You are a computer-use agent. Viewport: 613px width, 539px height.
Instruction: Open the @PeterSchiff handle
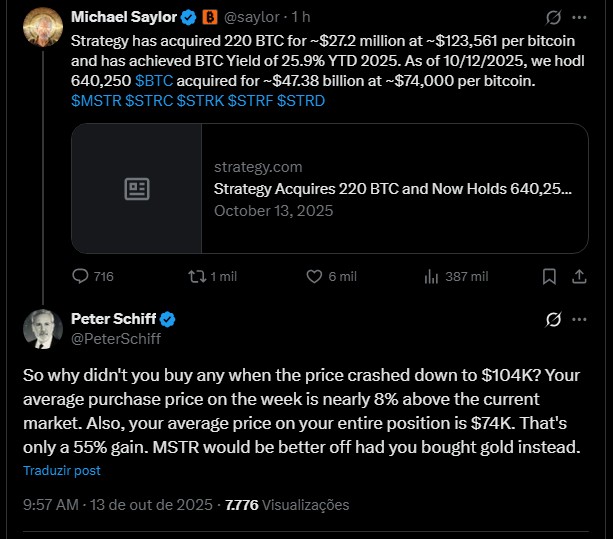[116, 338]
